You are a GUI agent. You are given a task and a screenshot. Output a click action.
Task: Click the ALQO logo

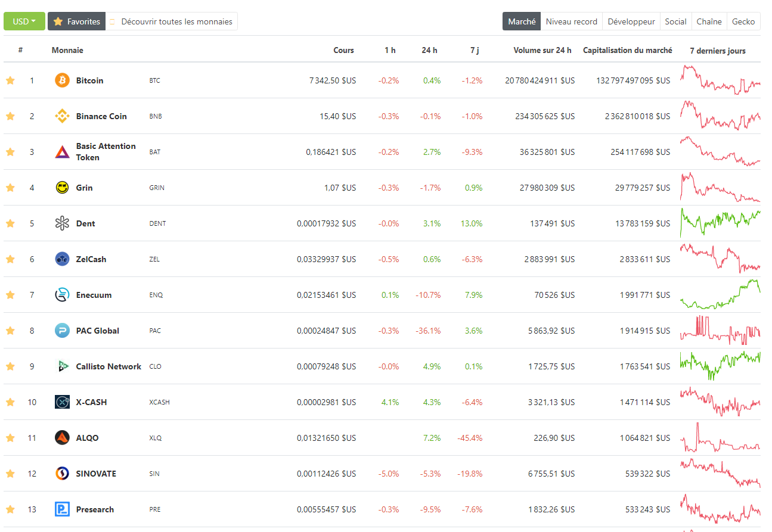click(62, 438)
